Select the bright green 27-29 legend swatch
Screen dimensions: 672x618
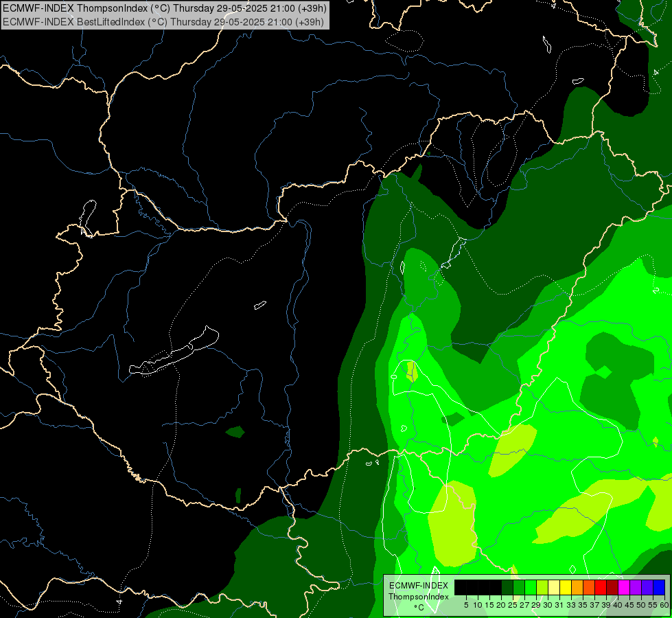(x=531, y=587)
